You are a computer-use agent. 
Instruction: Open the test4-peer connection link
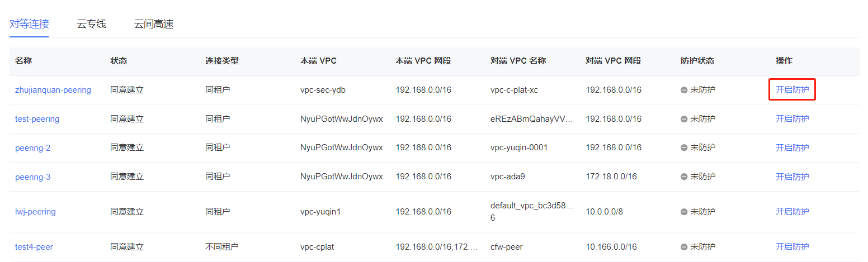[x=34, y=247]
